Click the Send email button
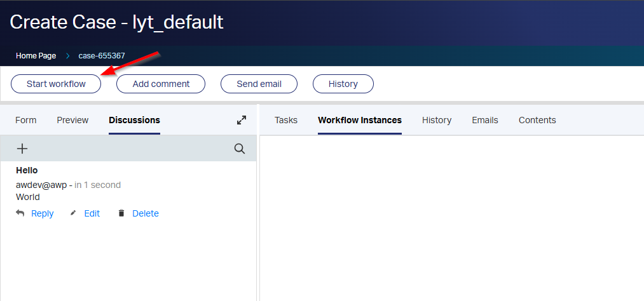This screenshot has height=301, width=644. pos(259,84)
